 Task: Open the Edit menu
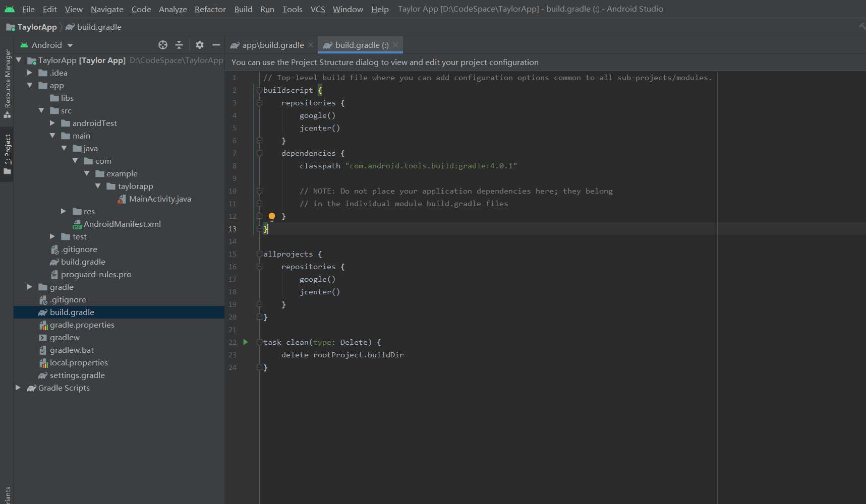pyautogui.click(x=50, y=9)
